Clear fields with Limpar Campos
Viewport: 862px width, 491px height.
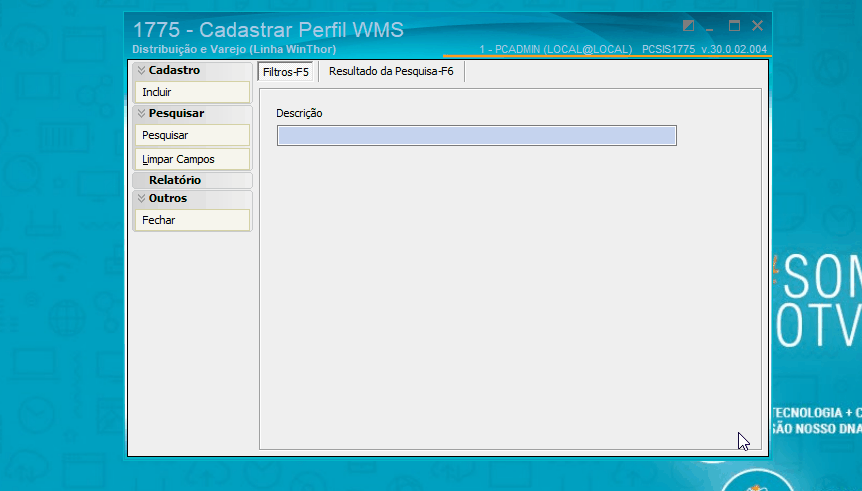(x=192, y=159)
